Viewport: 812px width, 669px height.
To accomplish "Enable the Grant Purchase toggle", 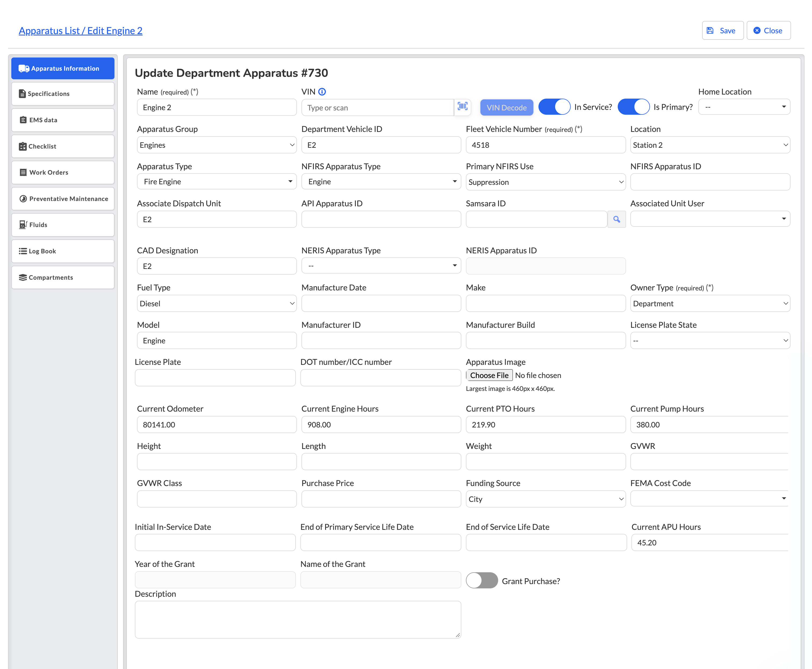I will coord(482,580).
